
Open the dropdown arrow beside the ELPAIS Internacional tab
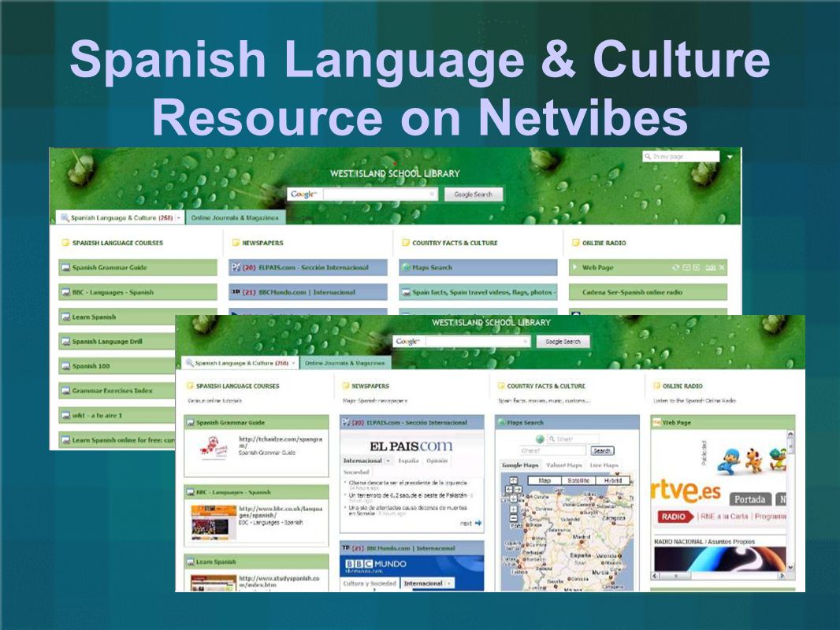pos(388,461)
